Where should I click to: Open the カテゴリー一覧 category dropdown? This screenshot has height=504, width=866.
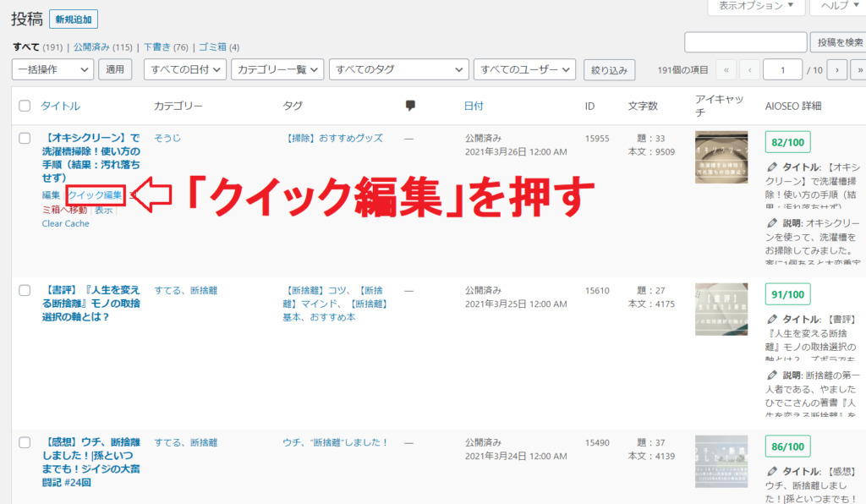[x=277, y=69]
